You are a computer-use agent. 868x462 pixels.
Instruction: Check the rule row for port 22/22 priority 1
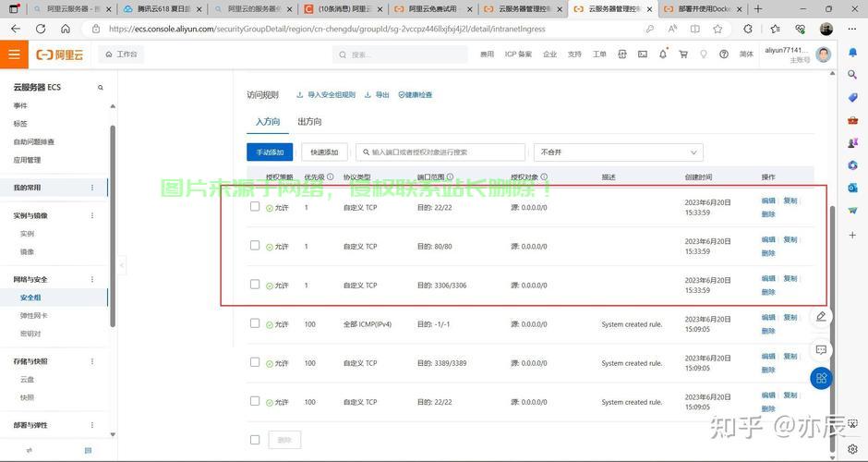255,206
